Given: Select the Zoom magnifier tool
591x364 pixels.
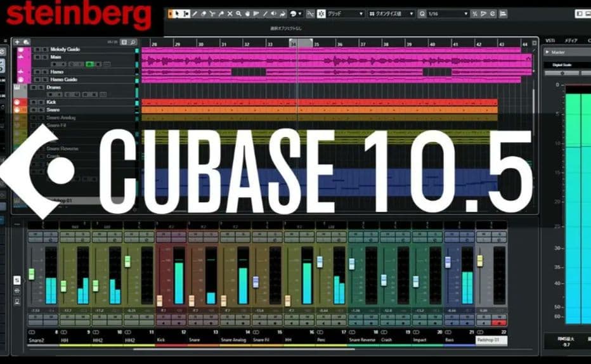Looking at the screenshot, I should (x=238, y=14).
